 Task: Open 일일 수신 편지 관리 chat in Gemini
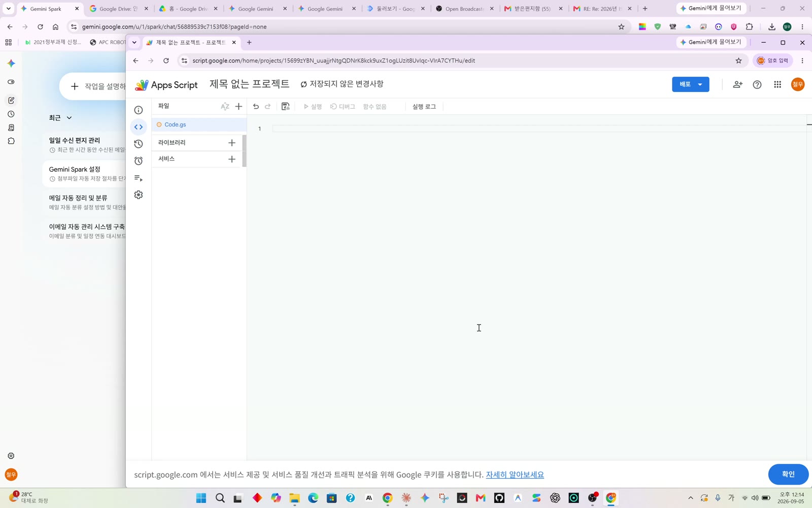click(85, 145)
